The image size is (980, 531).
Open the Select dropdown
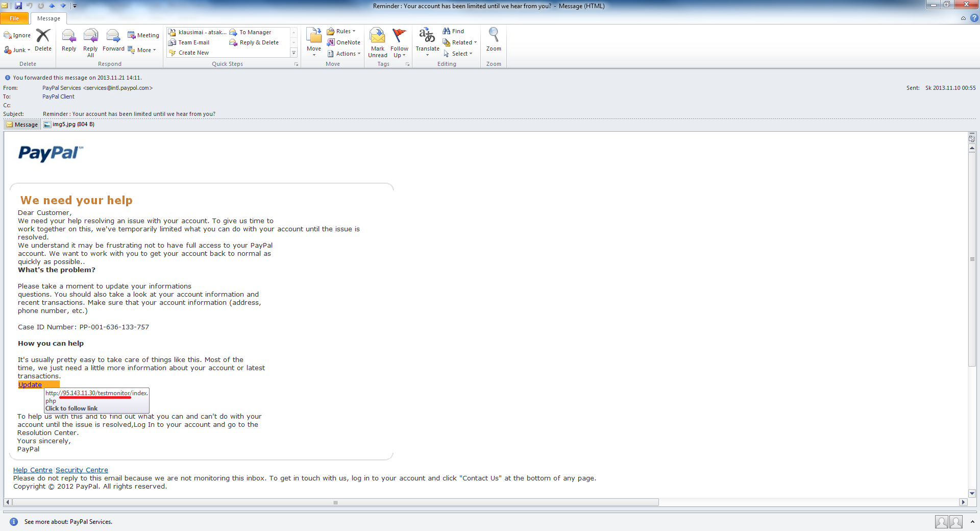458,54
